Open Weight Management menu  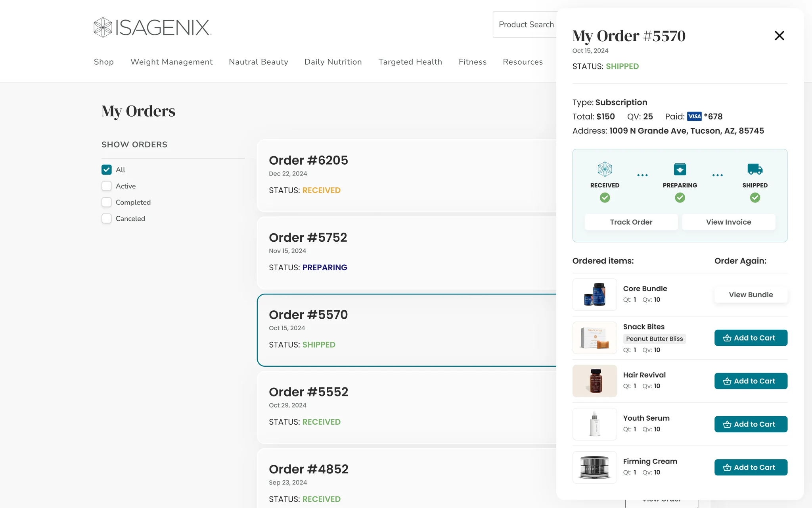click(172, 62)
